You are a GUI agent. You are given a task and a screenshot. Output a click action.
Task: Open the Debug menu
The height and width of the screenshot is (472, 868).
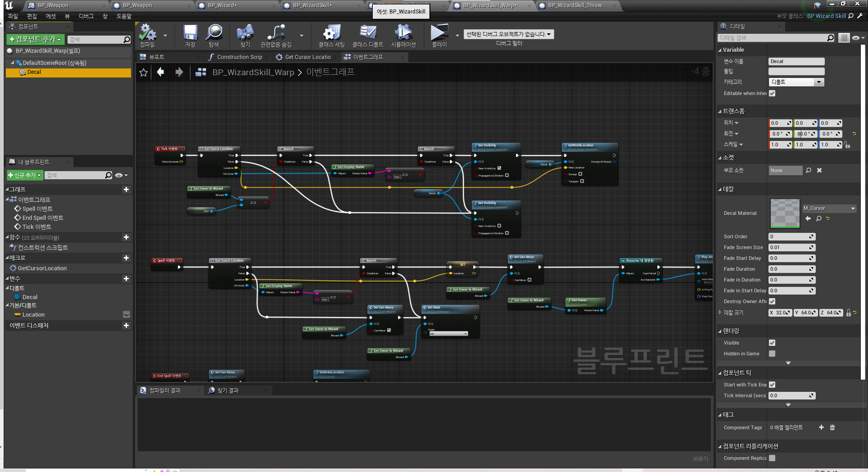[86, 16]
